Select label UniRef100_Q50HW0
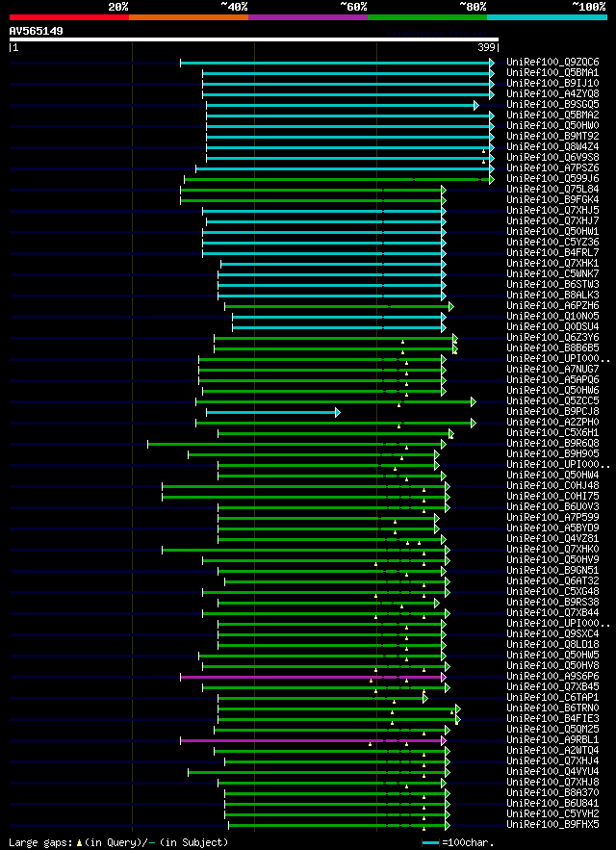The image size is (616, 850). point(553,126)
